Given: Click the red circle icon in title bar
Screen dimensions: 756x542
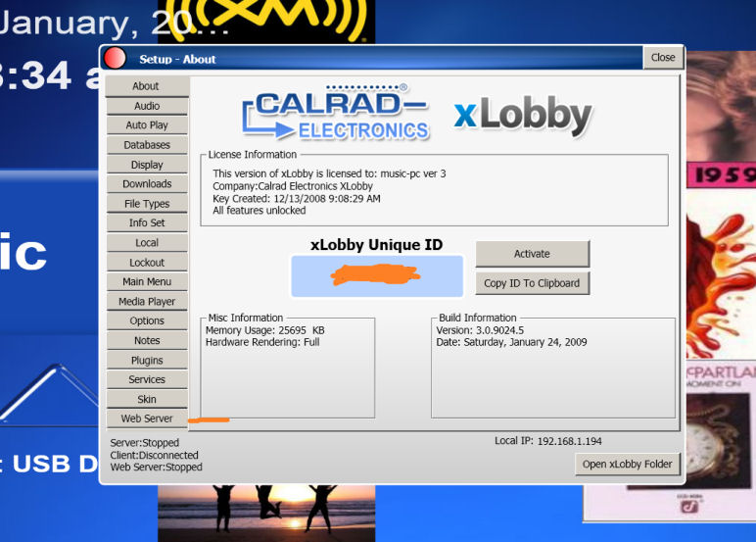Looking at the screenshot, I should pyautogui.click(x=115, y=58).
